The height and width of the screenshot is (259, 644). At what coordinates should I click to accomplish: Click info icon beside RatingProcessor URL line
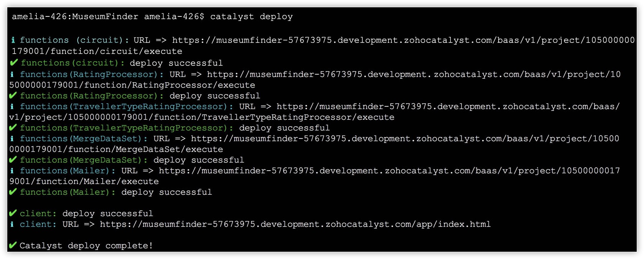coord(12,74)
